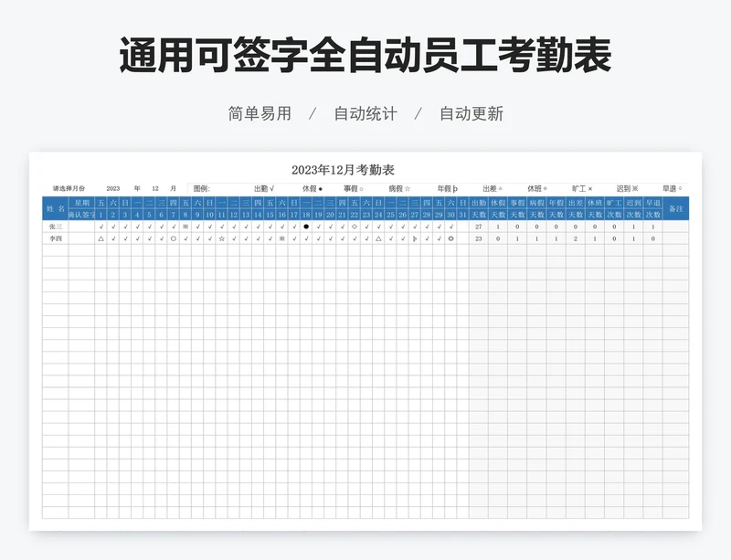The image size is (731, 560).
Task: Click 李四's ◎ mark on day 30
Action: (x=450, y=238)
